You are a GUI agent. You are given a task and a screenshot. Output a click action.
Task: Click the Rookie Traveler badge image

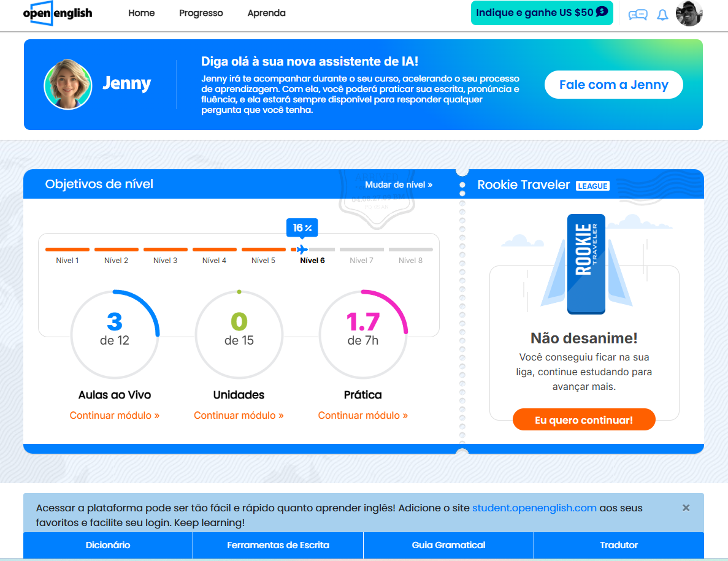(586, 264)
